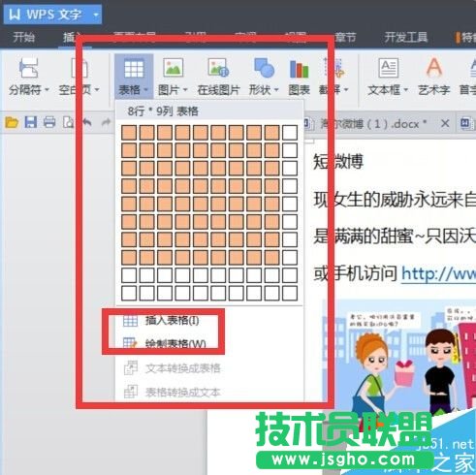Click the 艺术字 word art icon

[x=434, y=68]
